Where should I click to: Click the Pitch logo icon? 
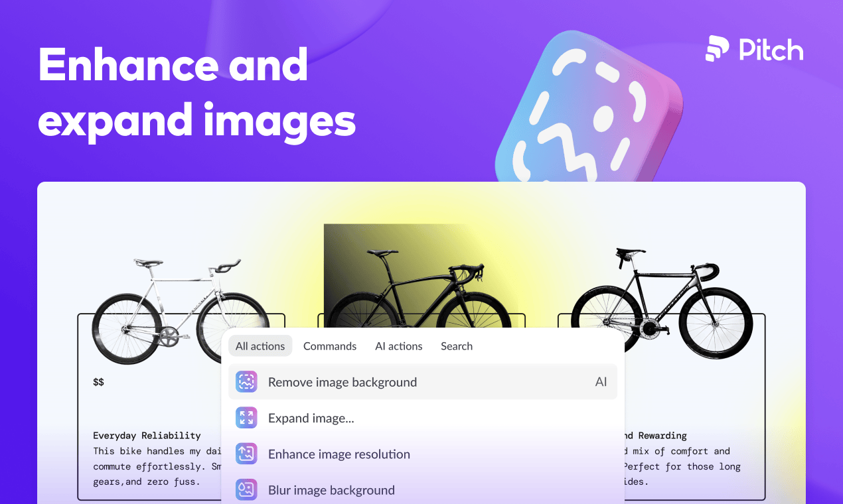click(717, 49)
